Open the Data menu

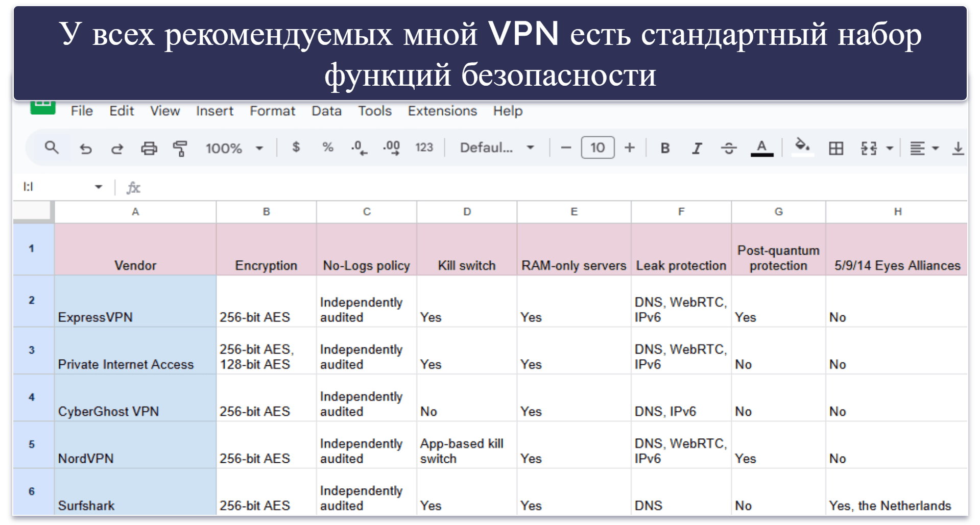click(x=326, y=111)
